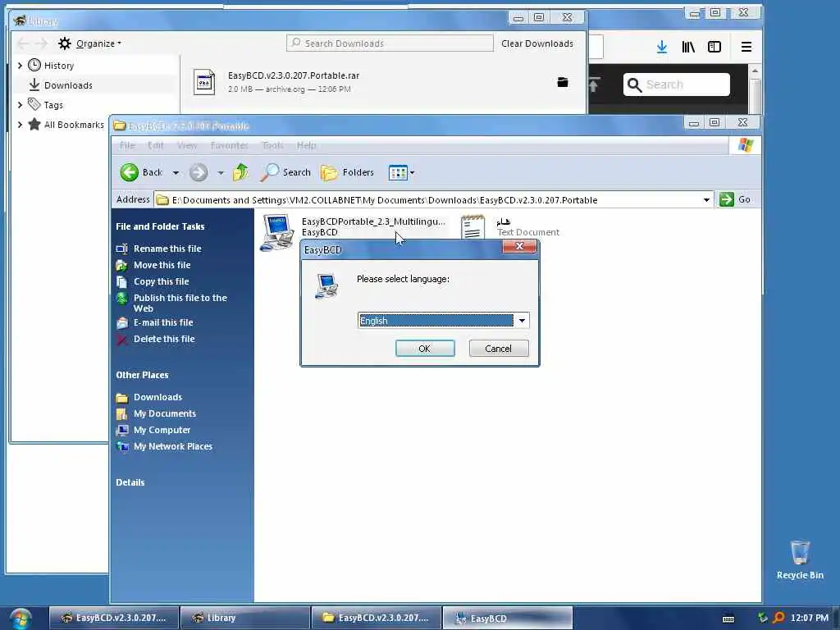
Task: Open the browser Library bookshelf icon
Action: [688, 47]
